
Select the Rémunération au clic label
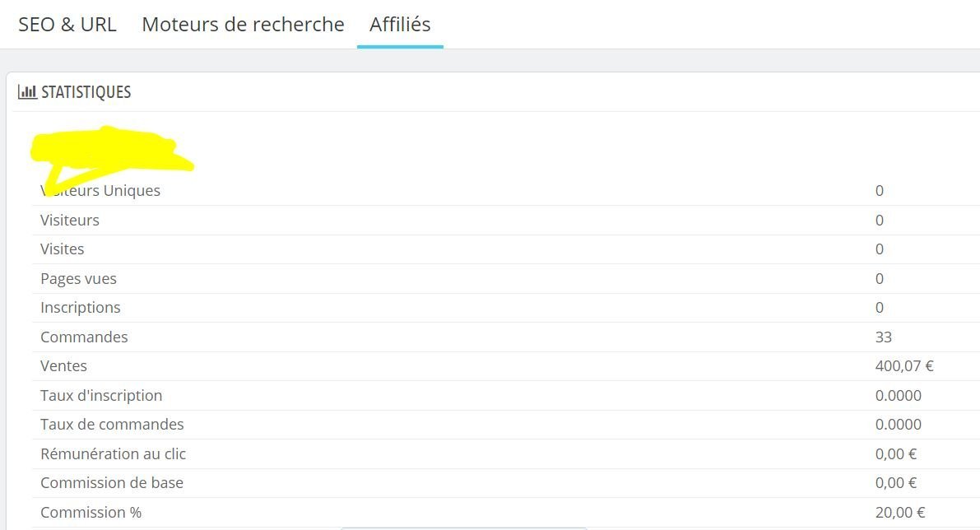113,453
